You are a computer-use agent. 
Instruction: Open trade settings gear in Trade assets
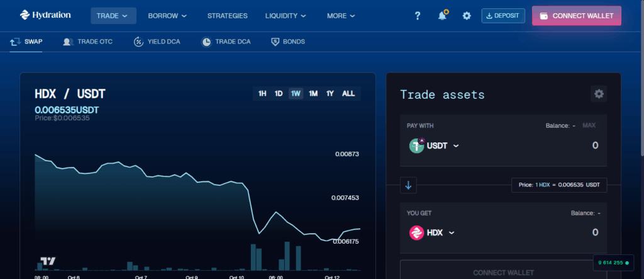coord(599,94)
